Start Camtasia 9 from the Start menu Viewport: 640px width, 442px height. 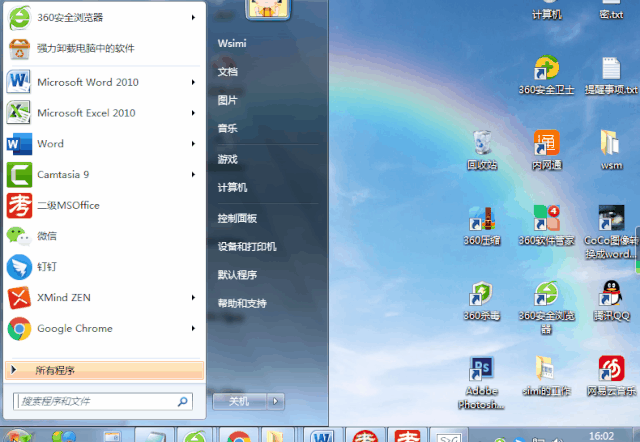(102, 174)
